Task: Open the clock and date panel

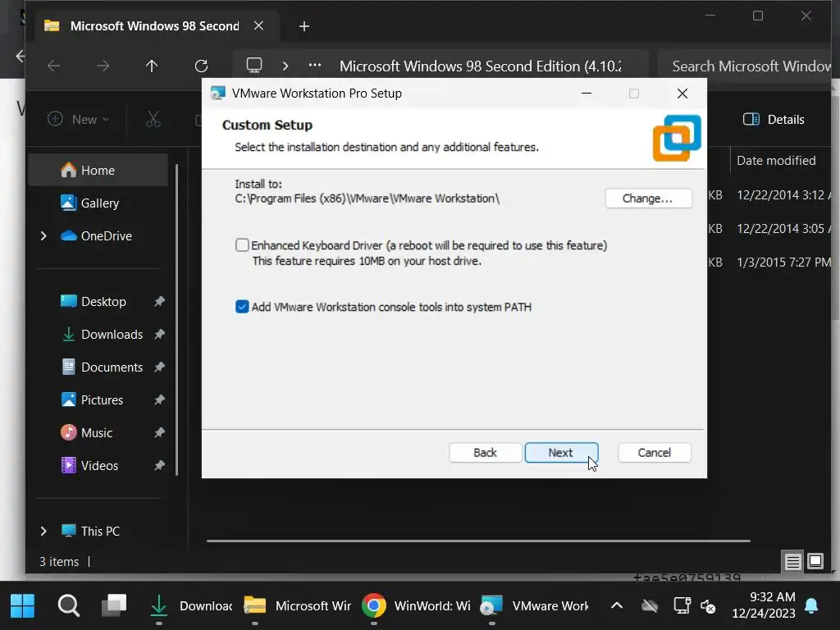Action: pos(764,605)
